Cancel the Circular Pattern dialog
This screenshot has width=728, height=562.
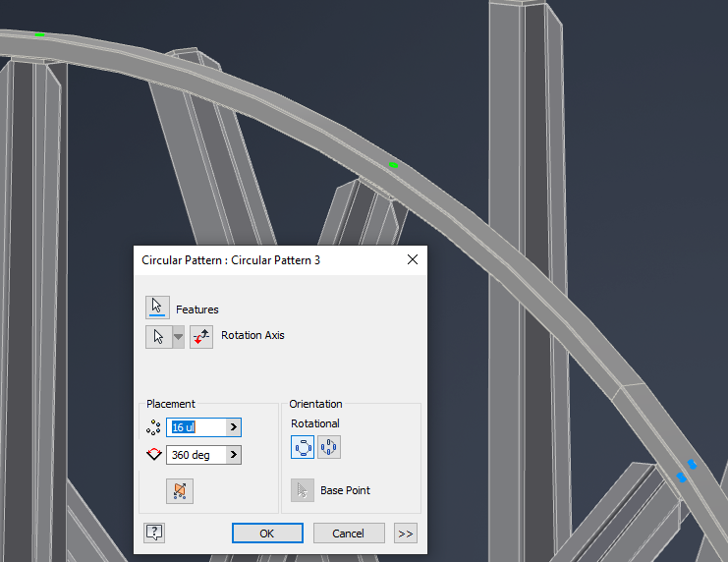click(349, 534)
